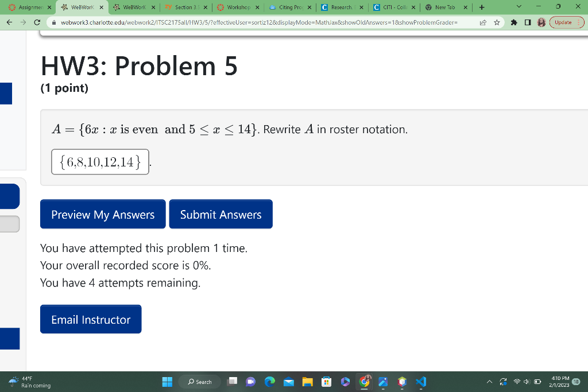Open the Photos app from taskbar
The width and height of the screenshot is (588, 392).
coord(383,381)
